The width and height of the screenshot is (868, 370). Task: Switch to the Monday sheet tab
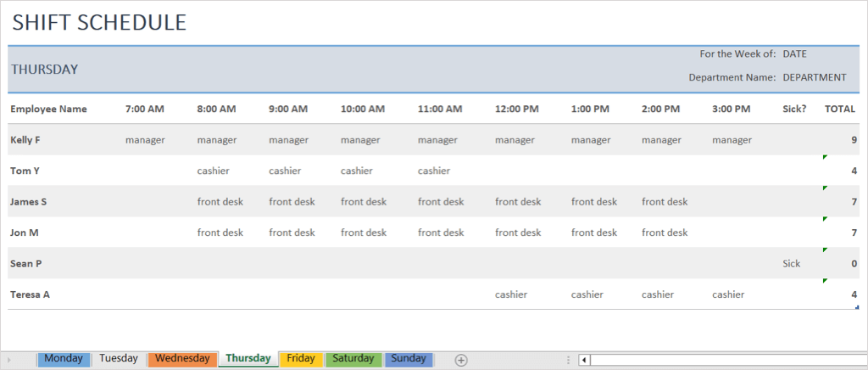(x=64, y=359)
